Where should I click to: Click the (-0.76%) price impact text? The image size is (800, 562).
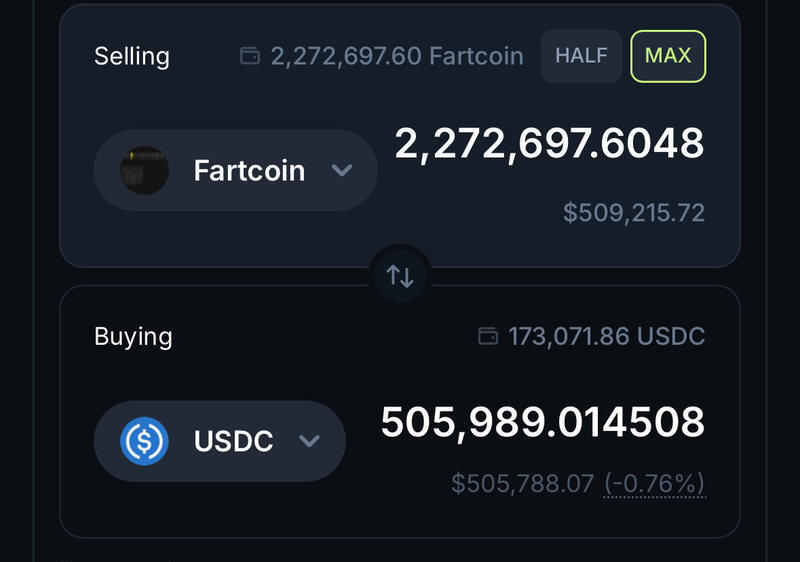(x=655, y=484)
